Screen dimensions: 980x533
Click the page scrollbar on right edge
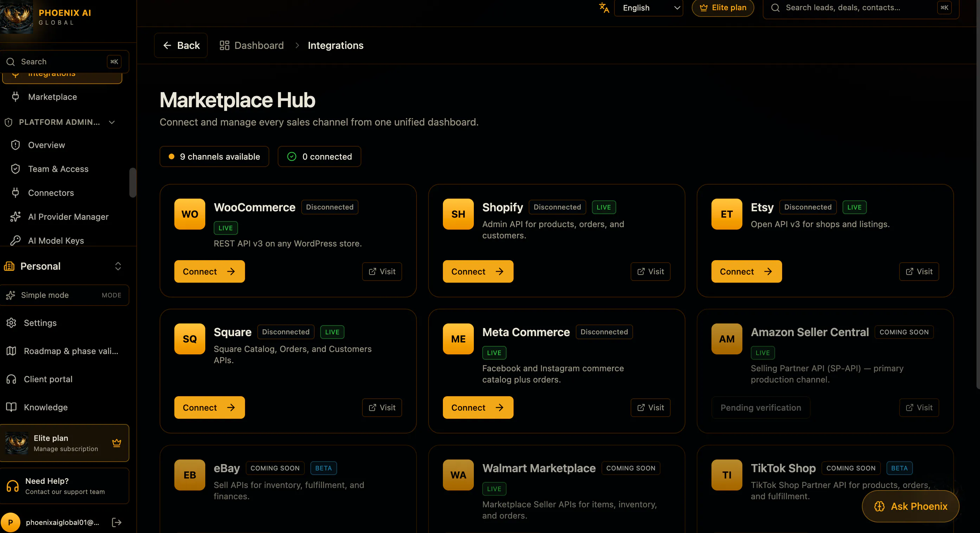[978, 194]
